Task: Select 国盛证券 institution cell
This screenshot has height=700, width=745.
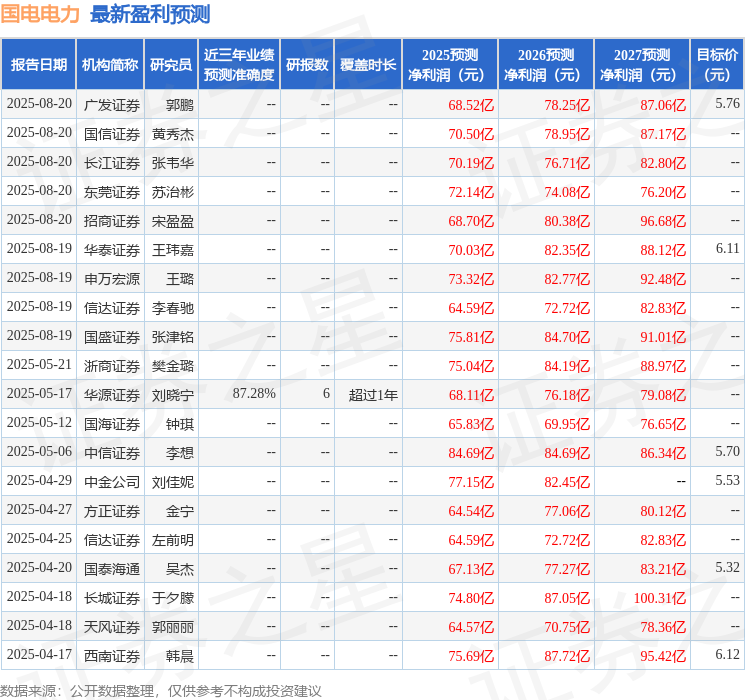Action: pyautogui.click(x=112, y=337)
